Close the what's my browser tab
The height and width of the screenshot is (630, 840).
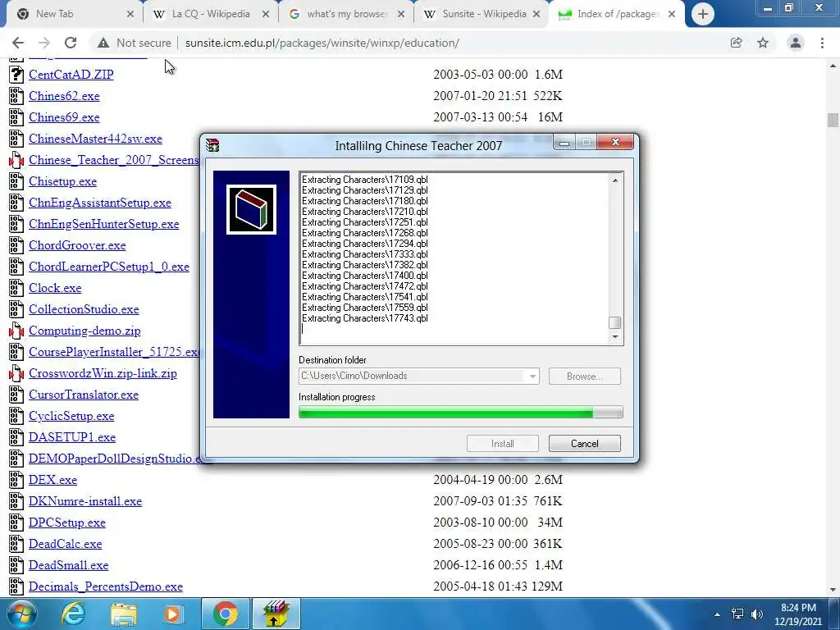(x=400, y=14)
